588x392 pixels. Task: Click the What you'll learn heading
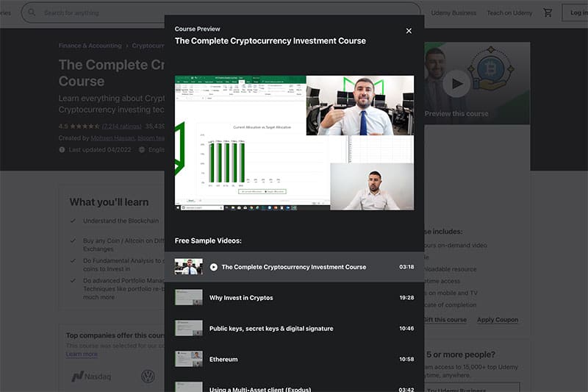point(109,202)
